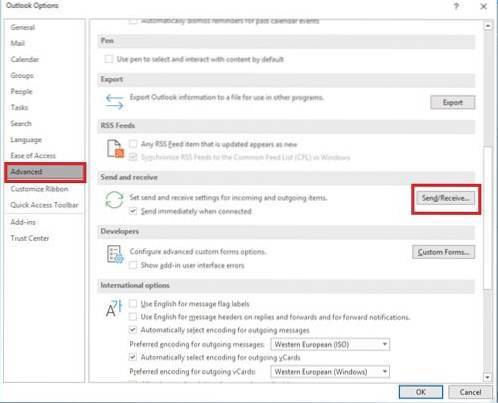Check Any RSS Feed item updated appears new
Image resolution: width=498 pixels, height=403 pixels.
point(133,144)
